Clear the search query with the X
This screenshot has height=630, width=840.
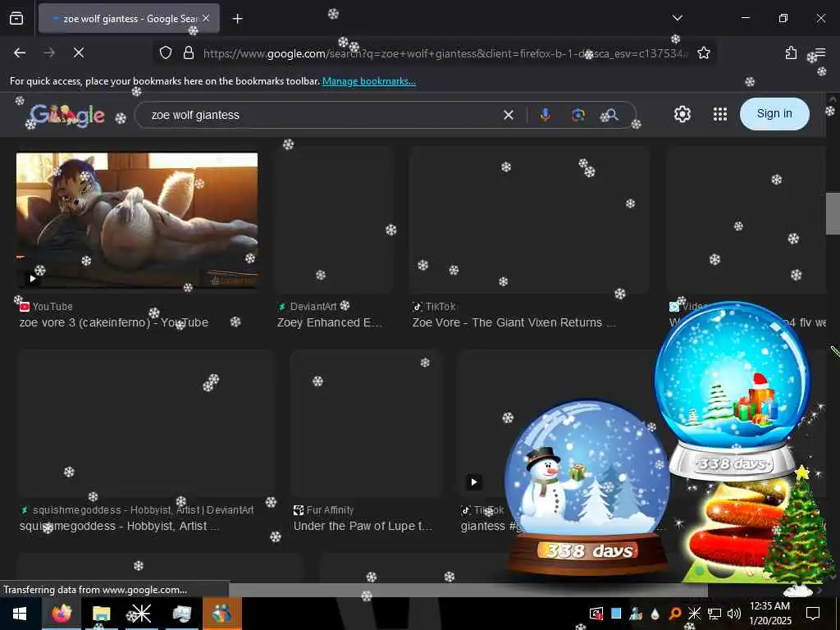click(509, 115)
